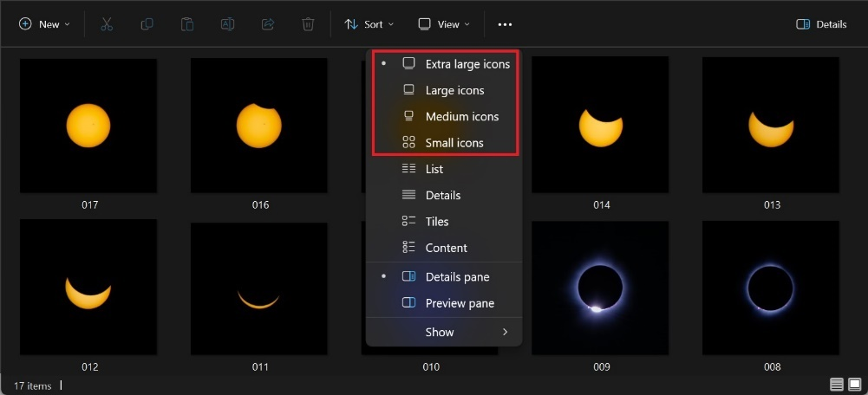This screenshot has width=868, height=395.
Task: Select the total eclipse thumbnail 009
Action: 601,288
